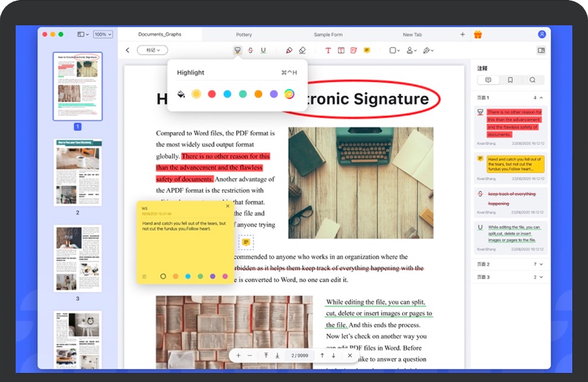Screen dimensions: 588x382
Task: Click the gift box icon
Action: coord(478,34)
